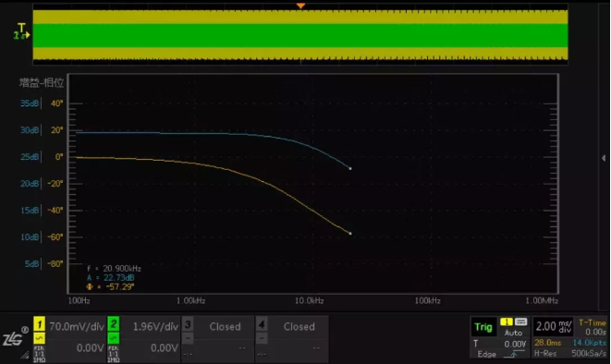This screenshot has width=611, height=364.
Task: Toggle the Auto trigger mode
Action: [x=513, y=333]
